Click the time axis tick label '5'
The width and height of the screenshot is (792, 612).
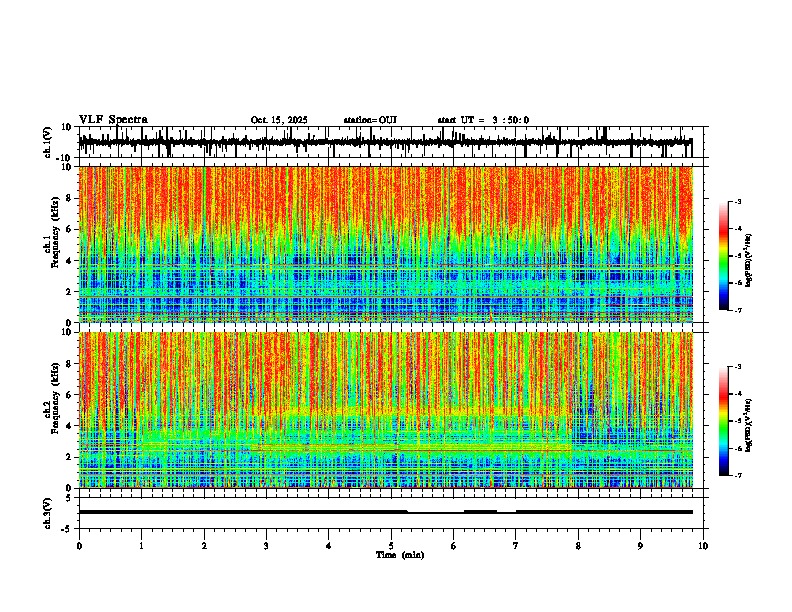point(391,546)
